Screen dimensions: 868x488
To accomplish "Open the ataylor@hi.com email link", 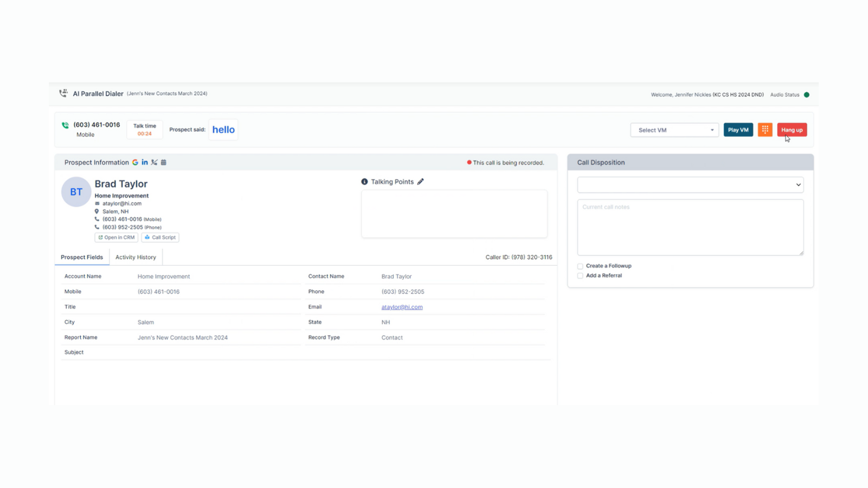I will (x=402, y=307).
